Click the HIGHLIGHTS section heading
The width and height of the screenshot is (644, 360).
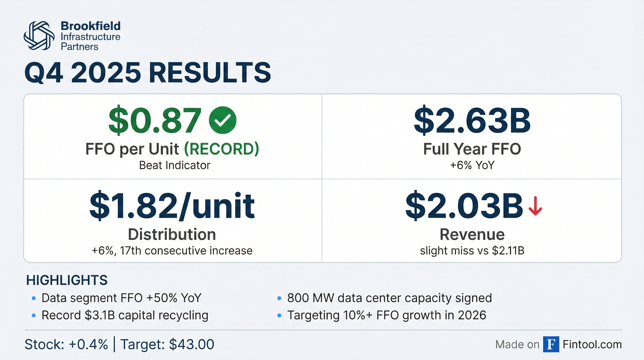coord(67,280)
